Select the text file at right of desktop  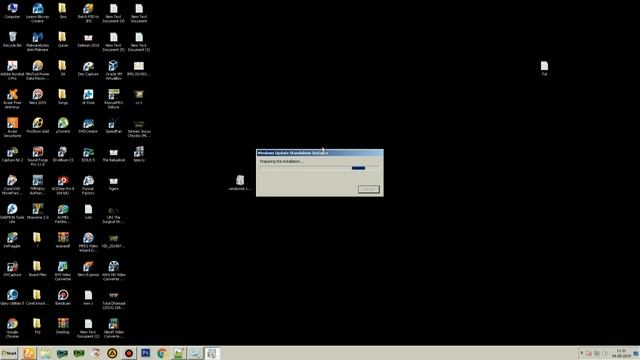pos(544,68)
